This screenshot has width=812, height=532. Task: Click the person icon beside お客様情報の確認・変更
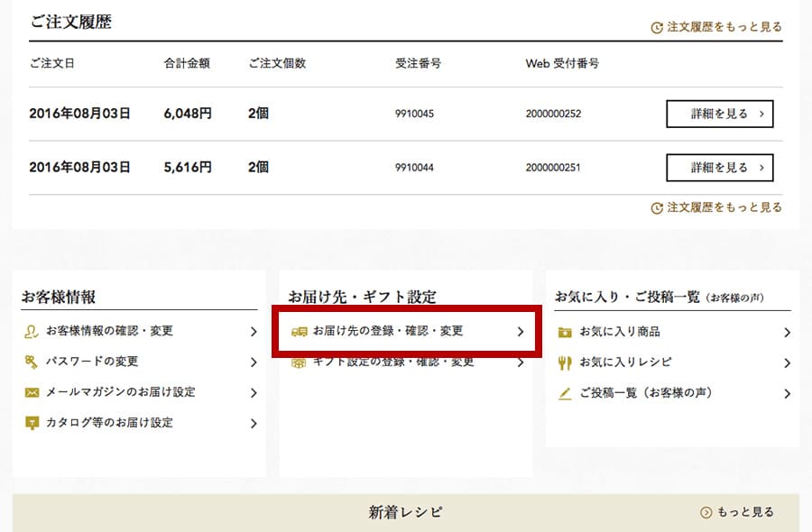point(31,331)
